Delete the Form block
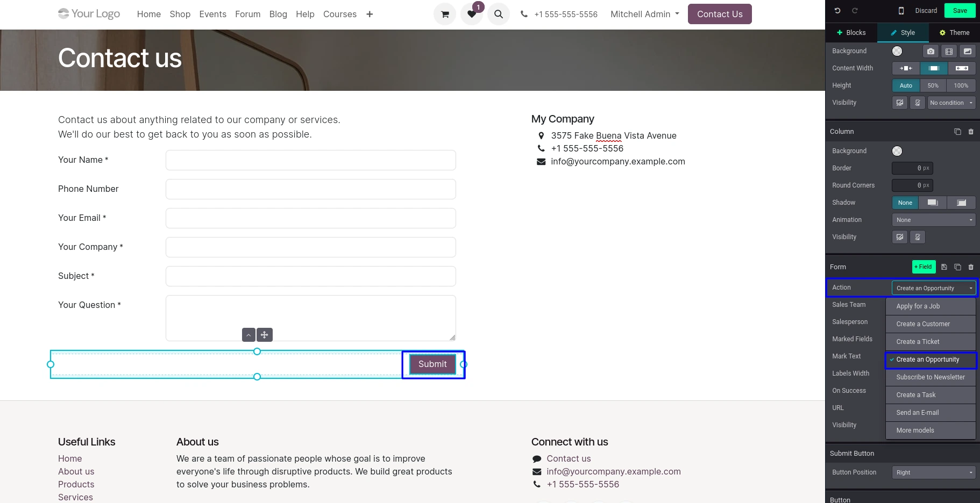 971,267
